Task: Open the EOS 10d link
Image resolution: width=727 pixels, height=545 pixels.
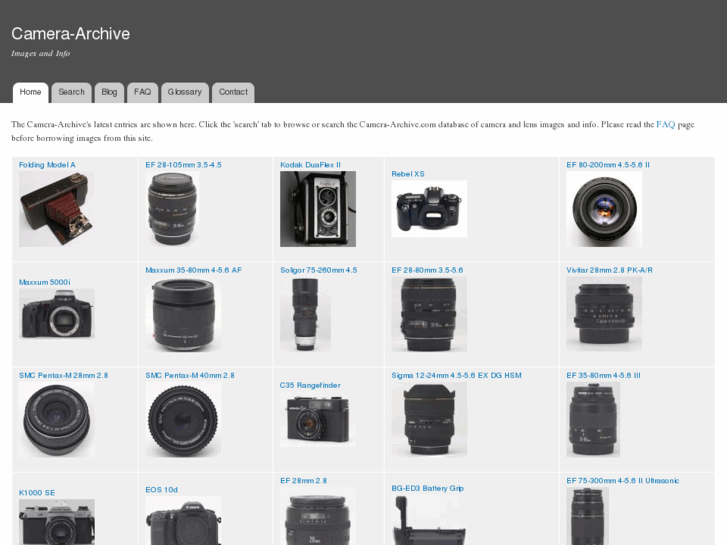Action: click(x=161, y=490)
